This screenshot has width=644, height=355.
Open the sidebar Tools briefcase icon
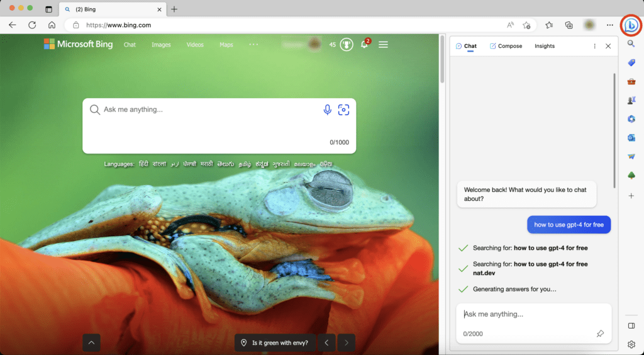pyautogui.click(x=631, y=81)
